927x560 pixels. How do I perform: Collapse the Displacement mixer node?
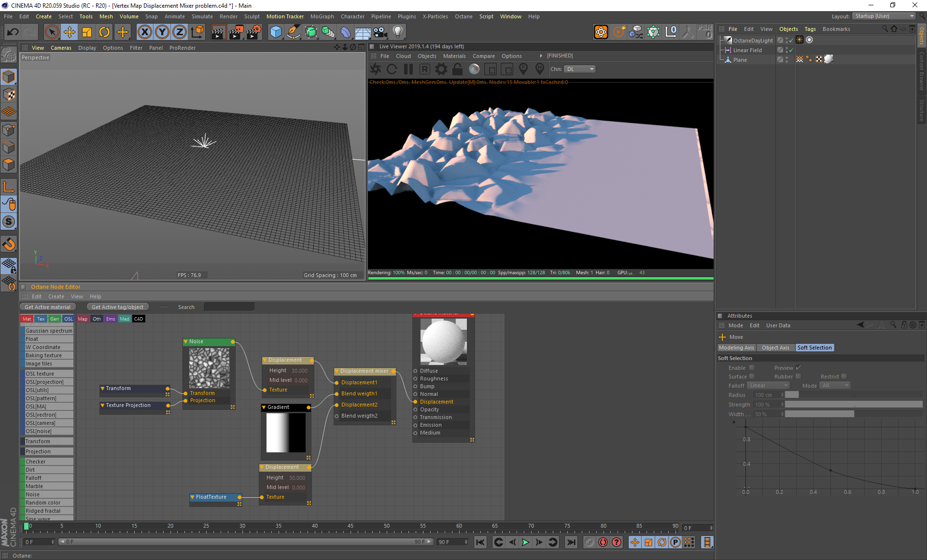point(337,371)
